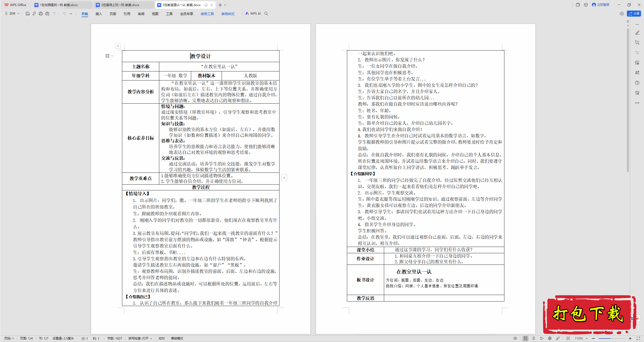
Task: Open the 引用 ribbon tab
Action: (127, 14)
